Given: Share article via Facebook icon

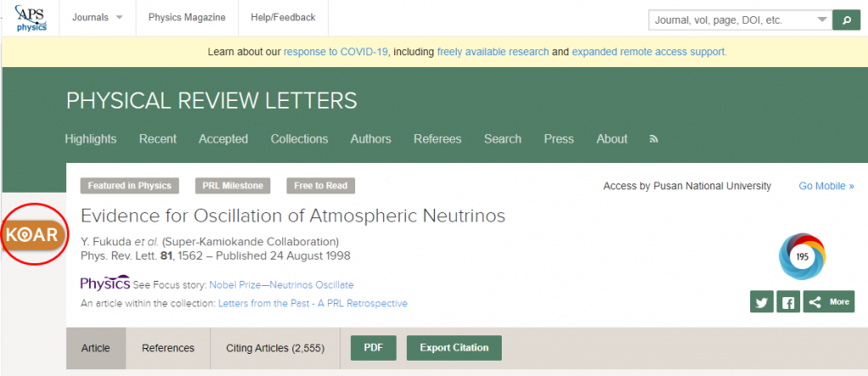Looking at the screenshot, I should coord(788,302).
